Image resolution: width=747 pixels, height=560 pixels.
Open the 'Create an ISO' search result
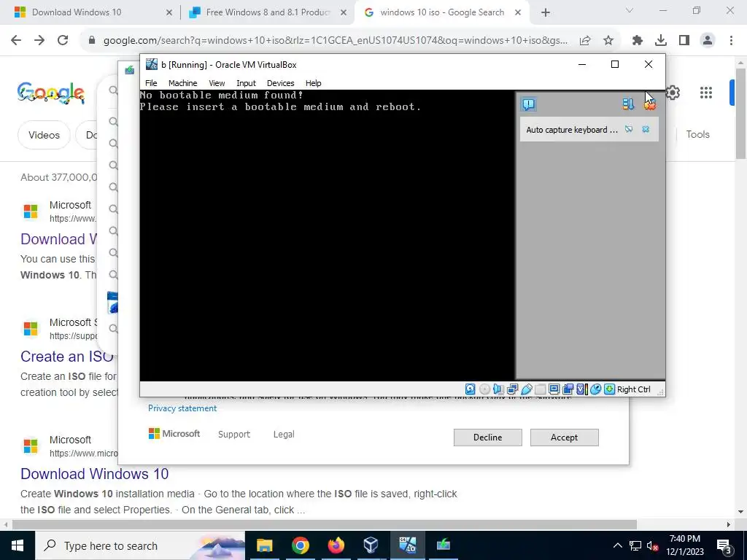(66, 356)
